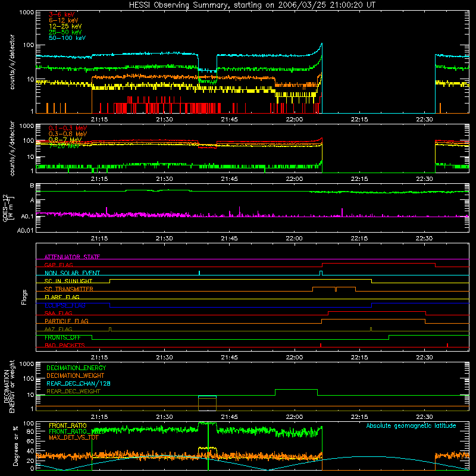The image size is (476, 476).
Task: Click the REAR_DEC_WEIGHT legend entry
Action: [x=73, y=392]
